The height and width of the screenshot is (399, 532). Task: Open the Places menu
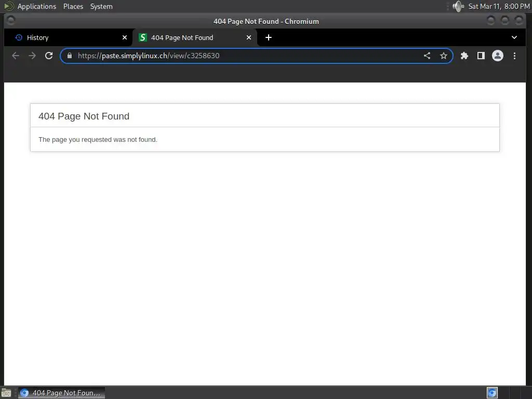[x=73, y=6]
